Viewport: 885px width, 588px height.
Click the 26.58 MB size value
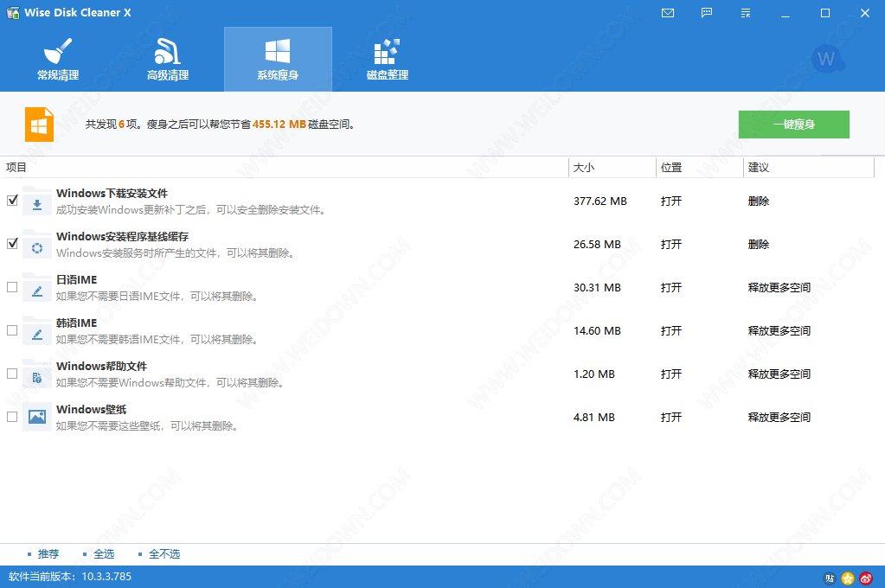click(x=597, y=245)
